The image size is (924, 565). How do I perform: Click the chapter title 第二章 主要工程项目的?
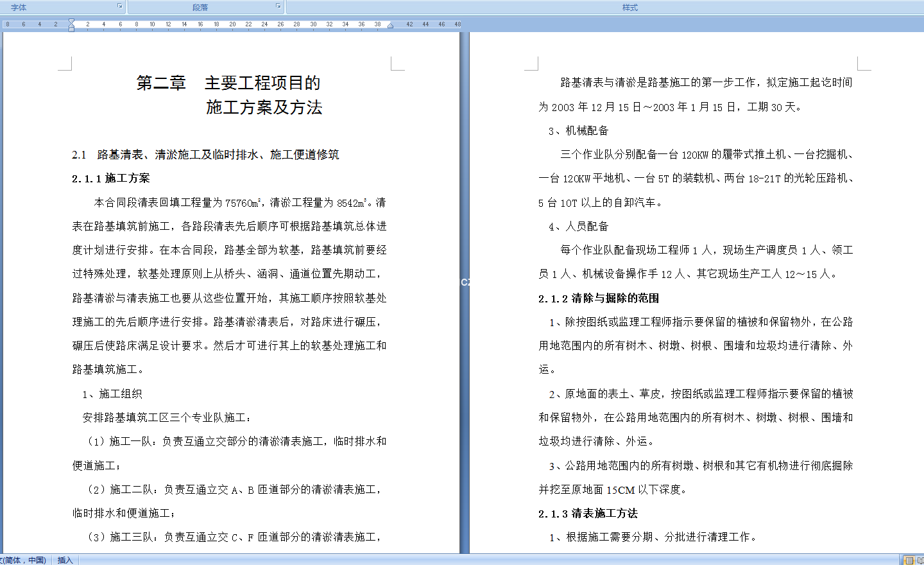tap(228, 83)
